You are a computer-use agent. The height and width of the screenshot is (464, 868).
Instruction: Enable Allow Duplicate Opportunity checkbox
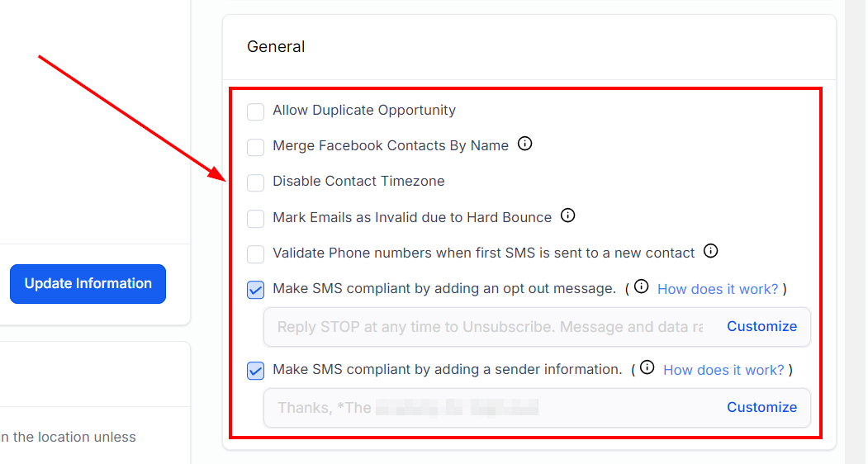255,111
